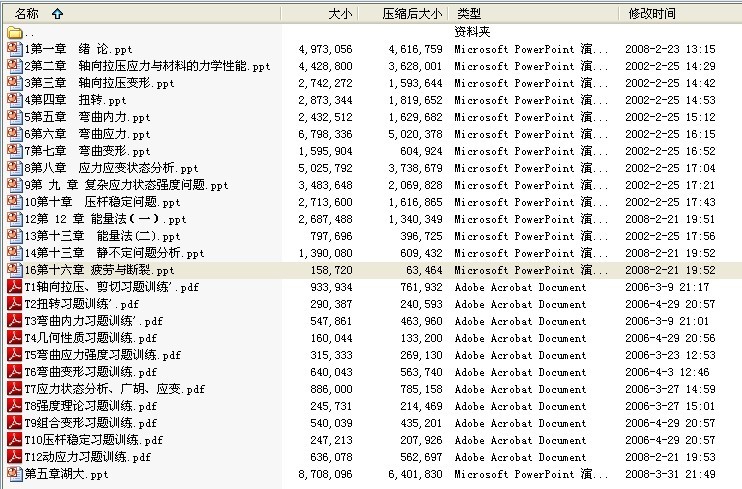Click PowerPoint icon of 1第一章 绪论.ppt
The height and width of the screenshot is (489, 742).
pos(15,49)
